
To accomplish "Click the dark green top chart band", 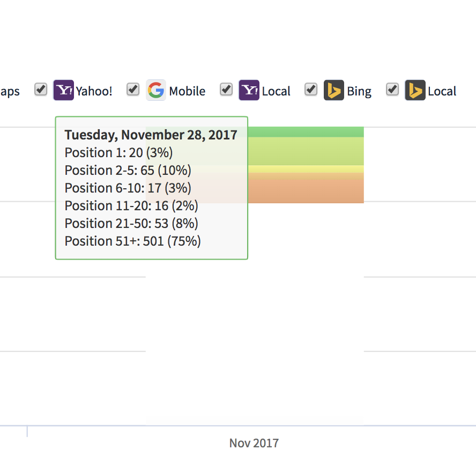I will [x=306, y=132].
